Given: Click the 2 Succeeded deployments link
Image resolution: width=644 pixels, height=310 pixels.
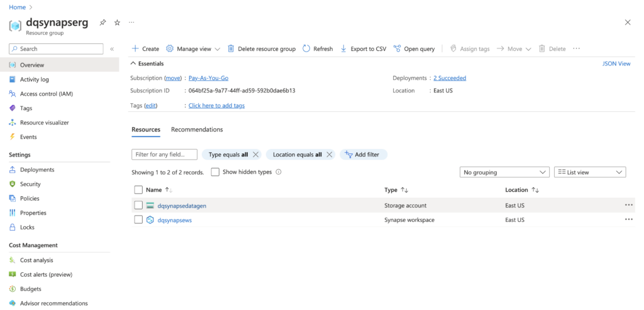Looking at the screenshot, I should [x=450, y=78].
